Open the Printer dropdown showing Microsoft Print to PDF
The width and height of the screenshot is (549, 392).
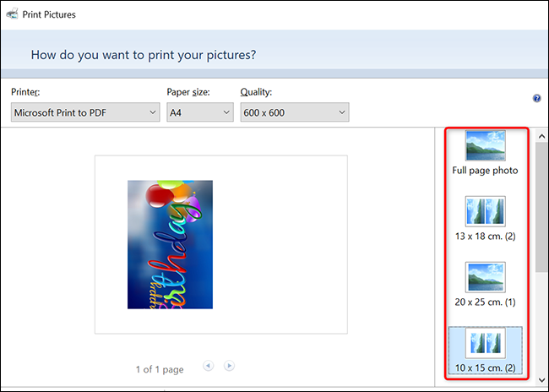click(85, 112)
